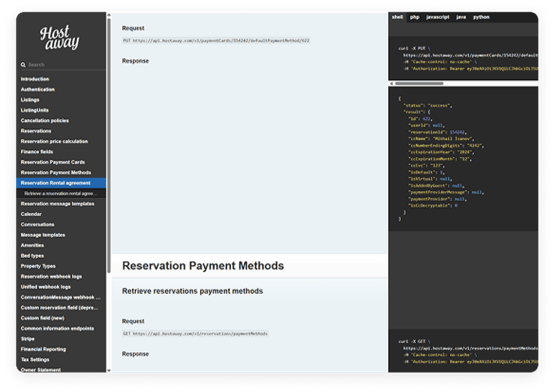Click the Hostaway logo
This screenshot has height=392, width=554.
click(59, 37)
